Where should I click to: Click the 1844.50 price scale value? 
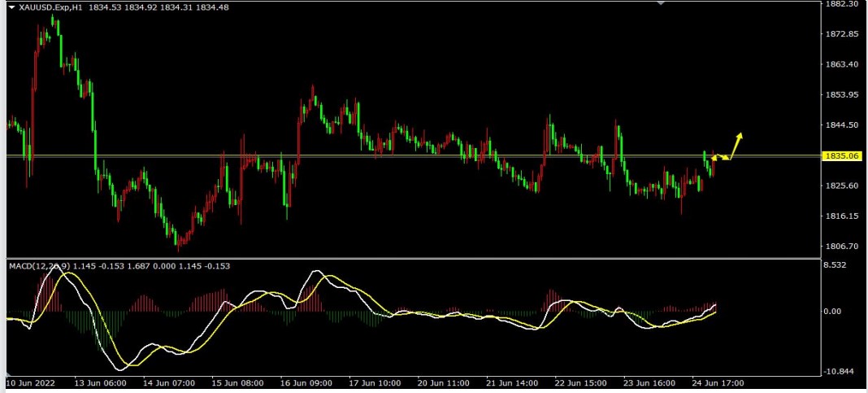click(841, 125)
